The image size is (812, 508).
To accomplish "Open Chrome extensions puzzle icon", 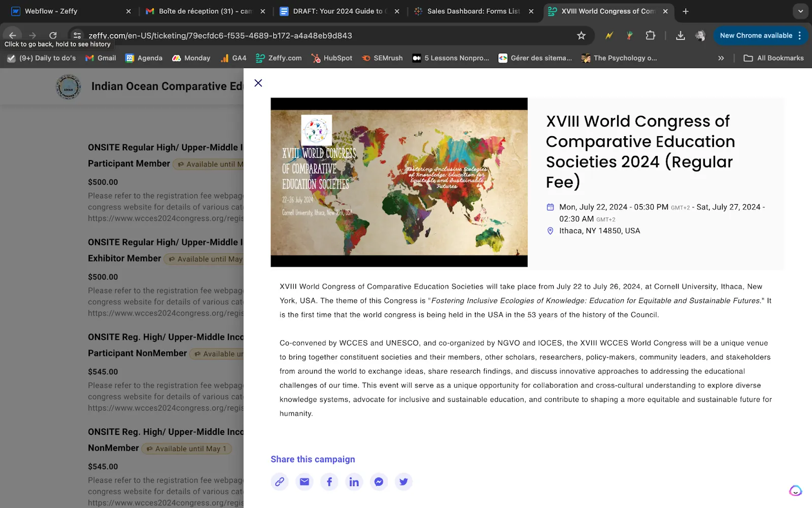I will [651, 36].
